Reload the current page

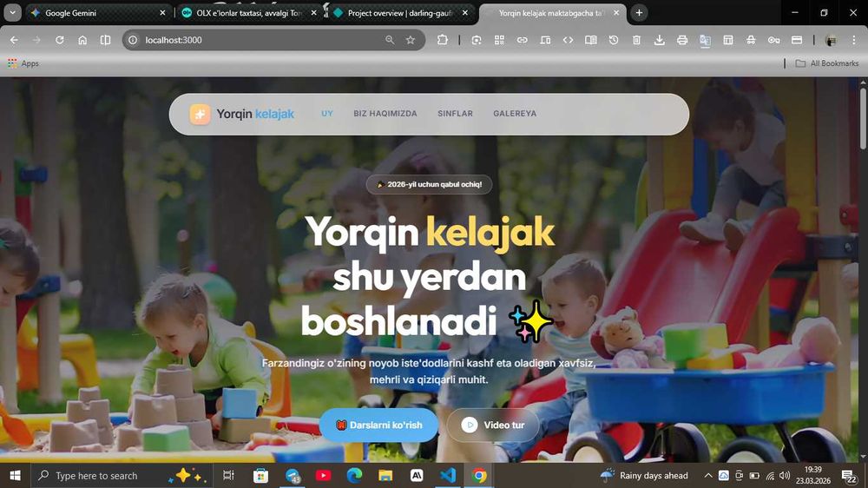click(59, 40)
